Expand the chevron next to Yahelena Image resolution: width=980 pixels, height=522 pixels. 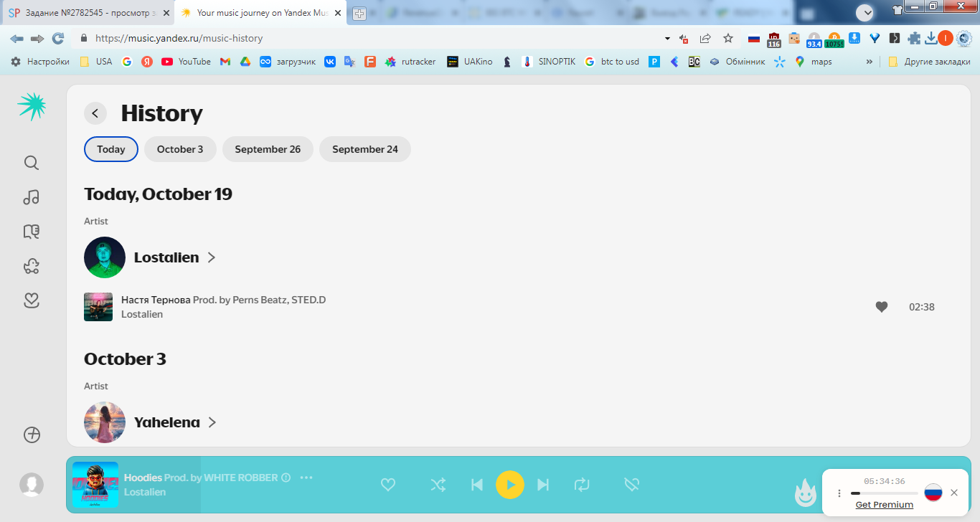[x=212, y=422]
